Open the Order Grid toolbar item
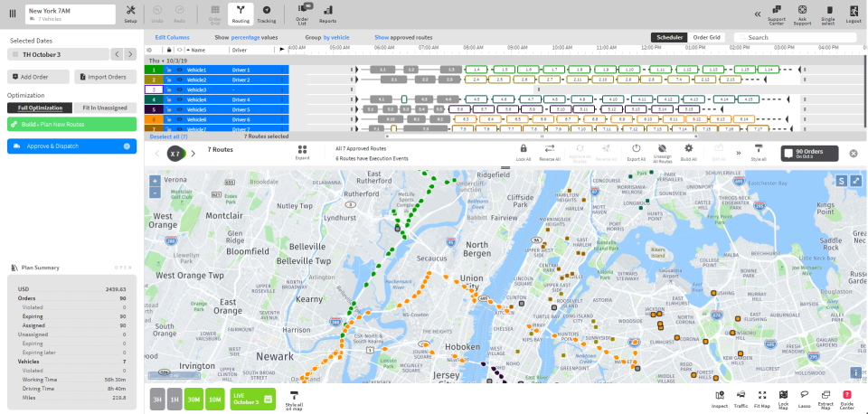Viewport: 868px width, 414px height. point(215,14)
